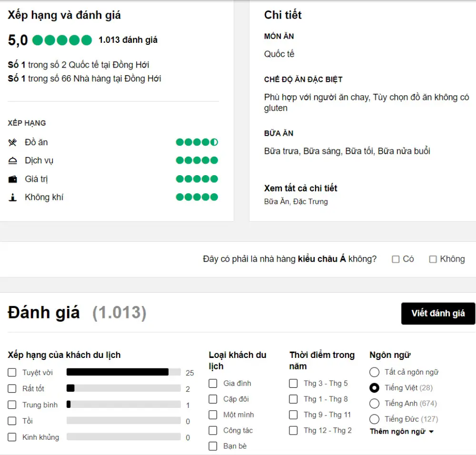Tick the Công tác traveler type checkbox
The height and width of the screenshot is (455, 476).
pyautogui.click(x=213, y=430)
